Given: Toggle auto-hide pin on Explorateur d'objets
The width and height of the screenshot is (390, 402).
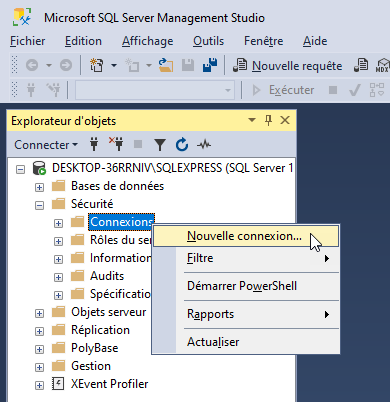Looking at the screenshot, I should 268,120.
